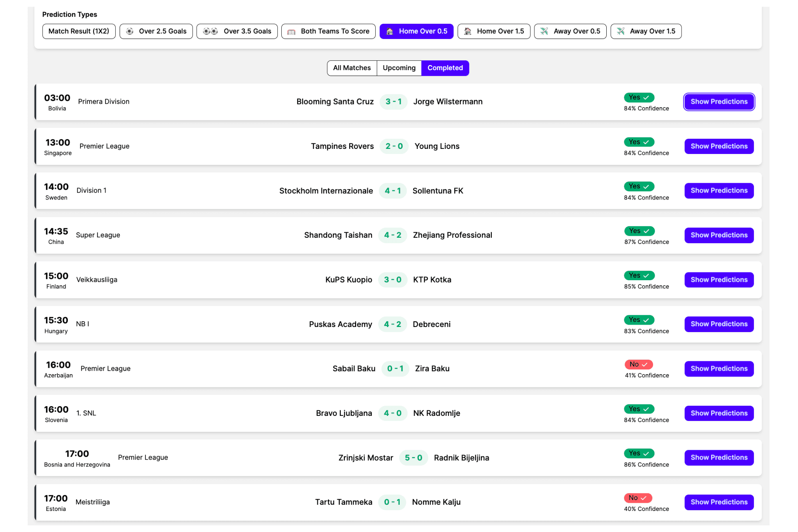This screenshot has height=532, width=798.
Task: Switch to the Upcoming matches tab
Action: 399,68
